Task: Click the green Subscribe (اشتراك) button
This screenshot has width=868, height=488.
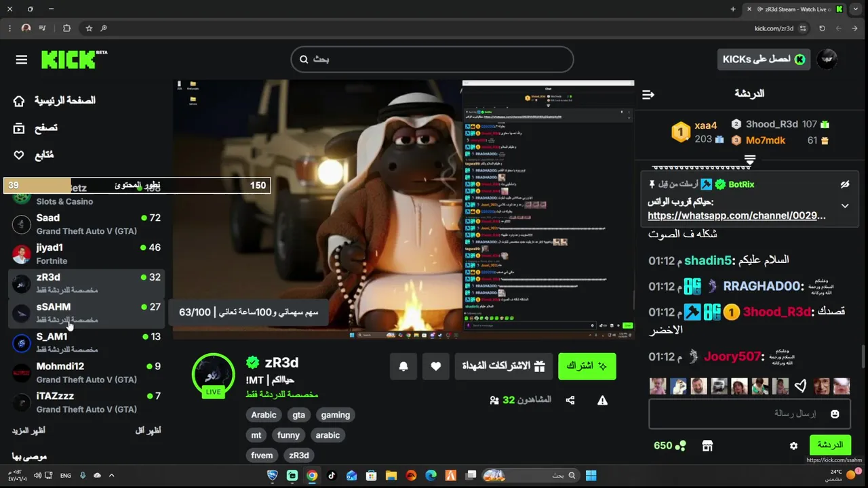Action: point(587,366)
